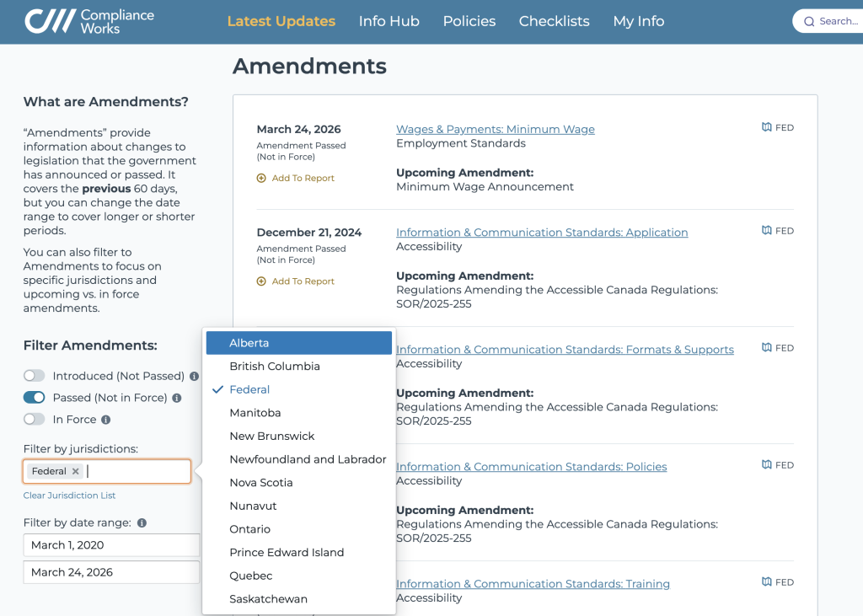Select Alberta from jurisdiction dropdown
Image resolution: width=863 pixels, height=616 pixels.
tap(249, 343)
